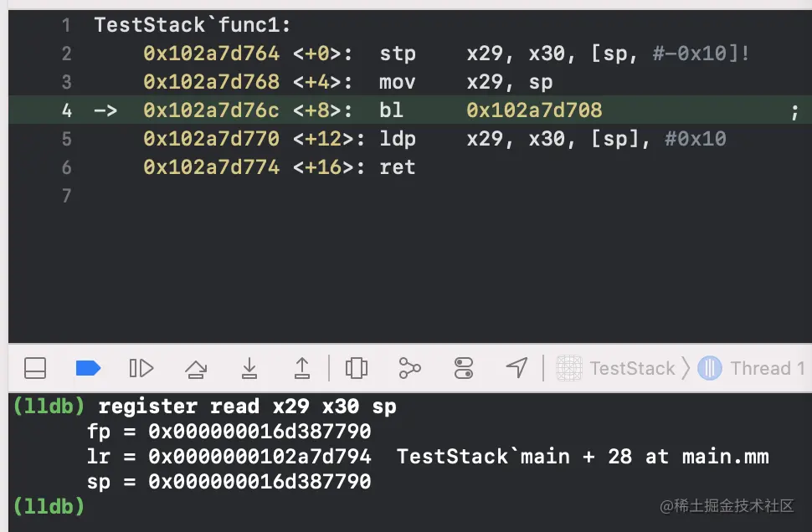
Task: Expand the jump bar chevron after TestStack
Action: click(x=686, y=368)
